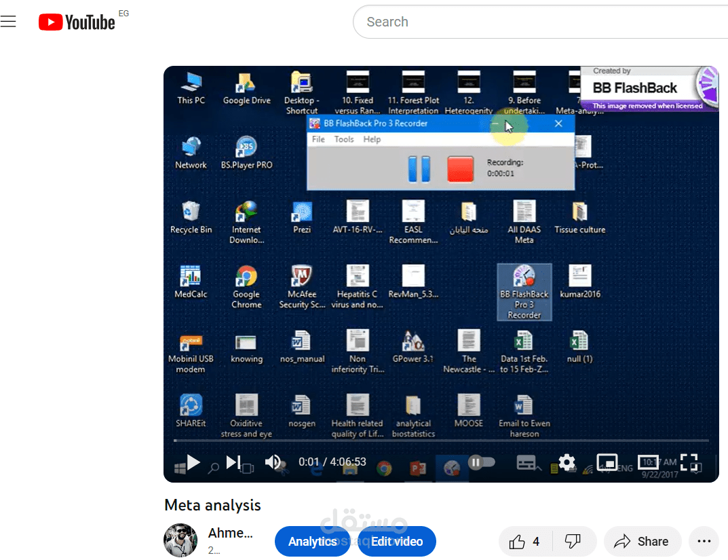The height and width of the screenshot is (560, 728).
Task: Skip to the next video
Action: click(233, 462)
